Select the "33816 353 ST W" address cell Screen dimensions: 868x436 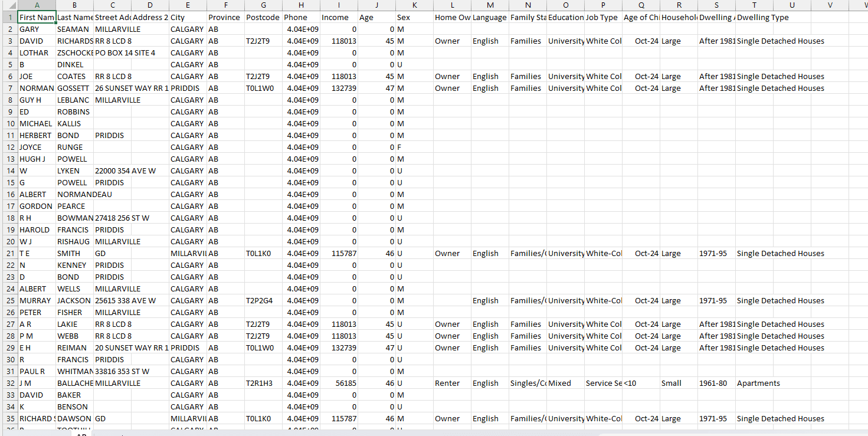click(113, 371)
